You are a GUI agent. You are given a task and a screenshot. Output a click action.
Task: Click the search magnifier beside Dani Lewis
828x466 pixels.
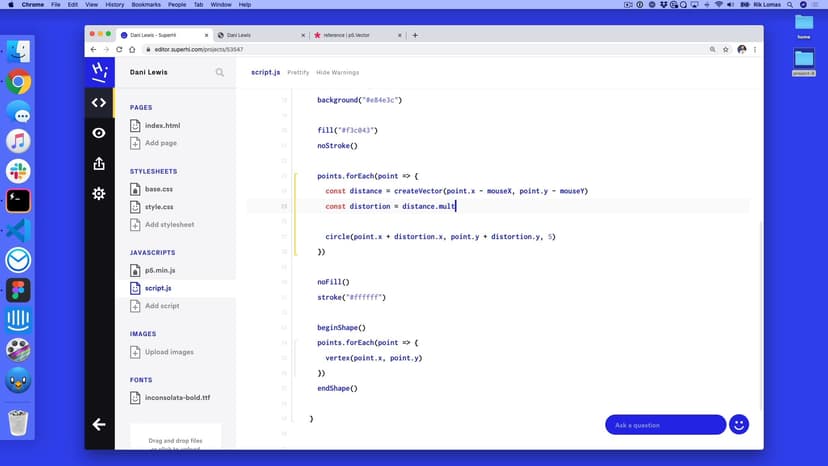pyautogui.click(x=220, y=72)
